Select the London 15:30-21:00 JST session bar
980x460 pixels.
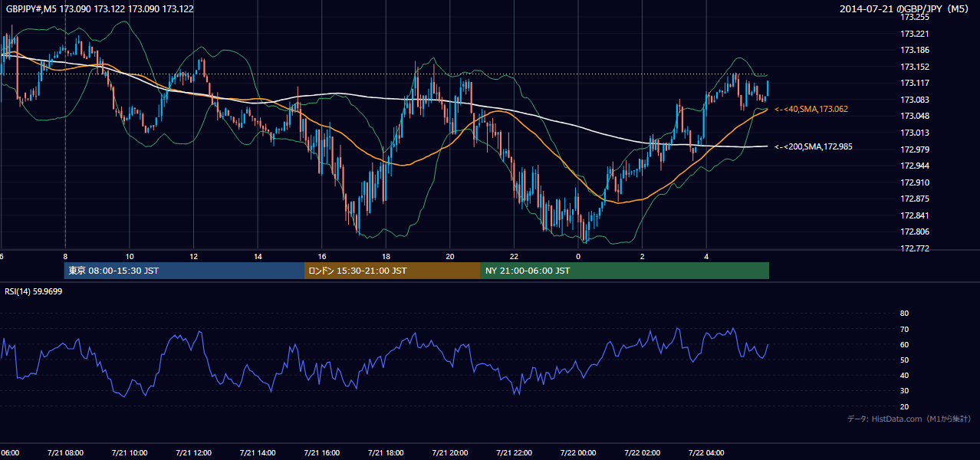393,271
